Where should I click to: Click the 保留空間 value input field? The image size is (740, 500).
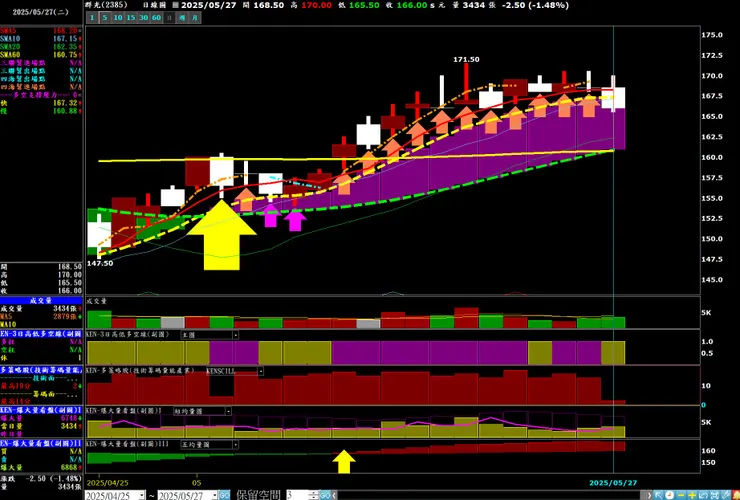[x=296, y=495]
